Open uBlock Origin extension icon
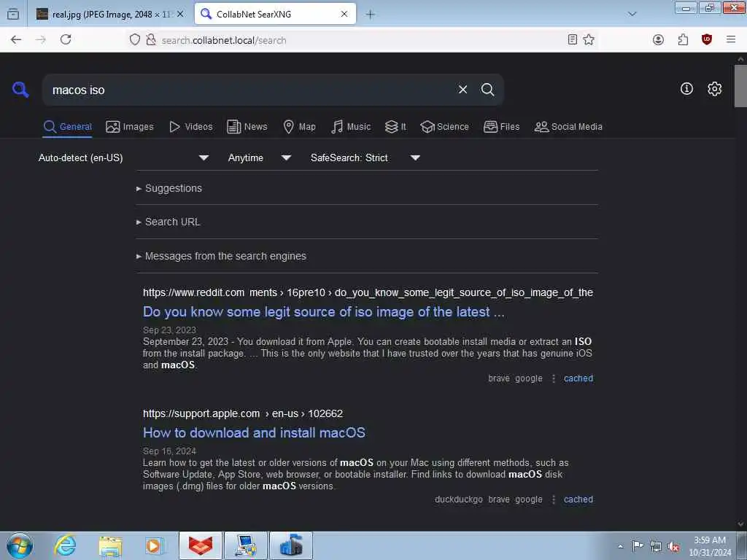This screenshot has width=747, height=560. pyautogui.click(x=707, y=40)
